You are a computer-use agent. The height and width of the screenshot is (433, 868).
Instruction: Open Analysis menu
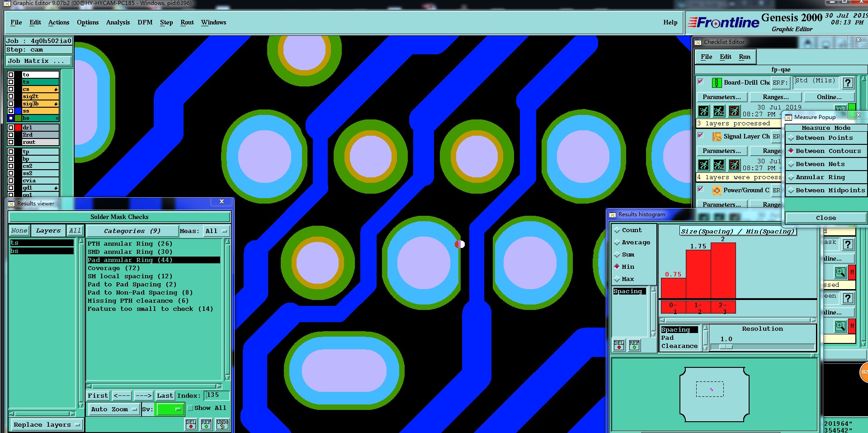tap(118, 23)
